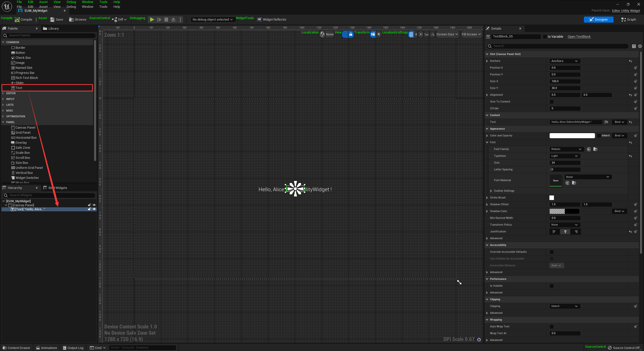Screen dimensions: 644x351
Task: Enable the Is Variable checkbox
Action: pyautogui.click(x=545, y=37)
